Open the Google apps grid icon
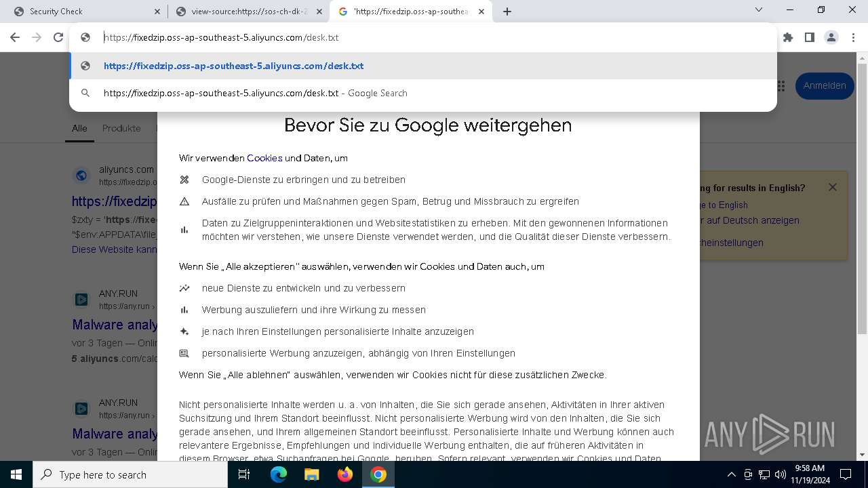This screenshot has width=868, height=488. click(781, 86)
